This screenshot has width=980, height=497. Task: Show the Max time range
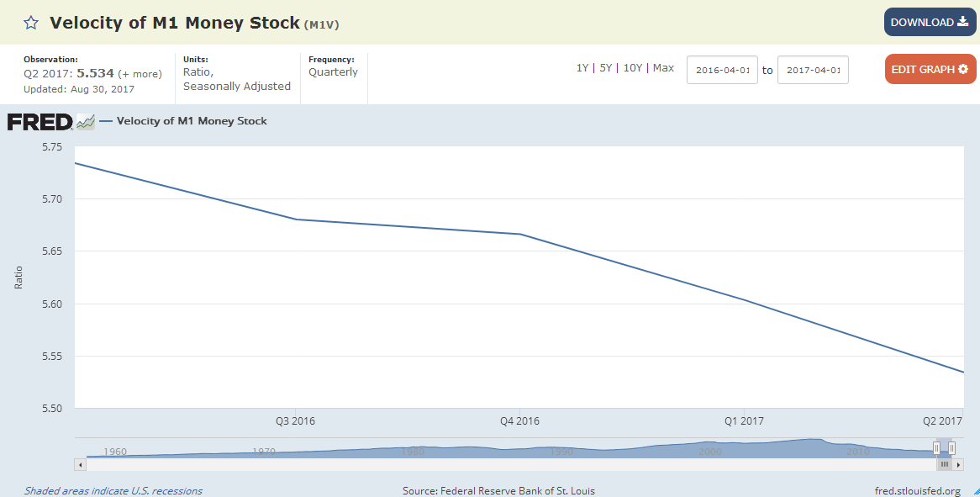[x=663, y=68]
